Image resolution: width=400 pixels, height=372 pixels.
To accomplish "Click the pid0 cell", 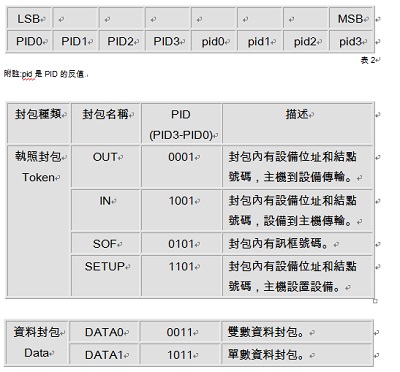I will (x=214, y=41).
